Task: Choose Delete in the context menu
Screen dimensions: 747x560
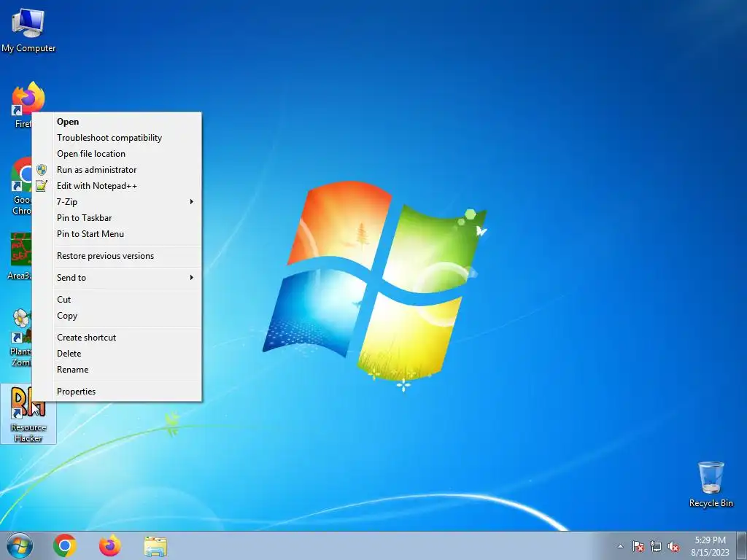Action: click(117, 354)
